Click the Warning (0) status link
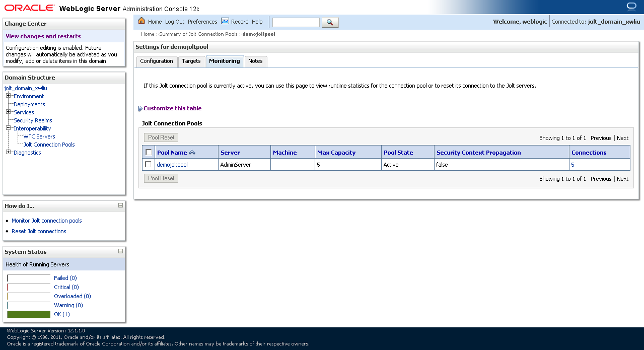 pos(68,305)
